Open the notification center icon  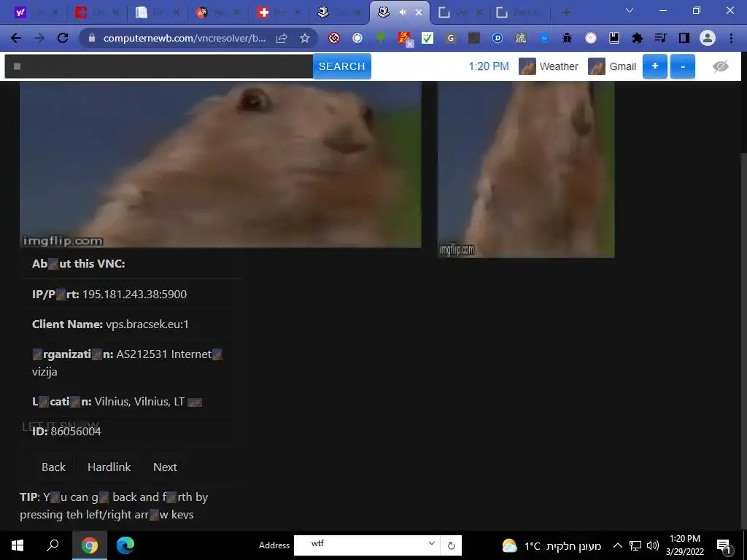724,546
